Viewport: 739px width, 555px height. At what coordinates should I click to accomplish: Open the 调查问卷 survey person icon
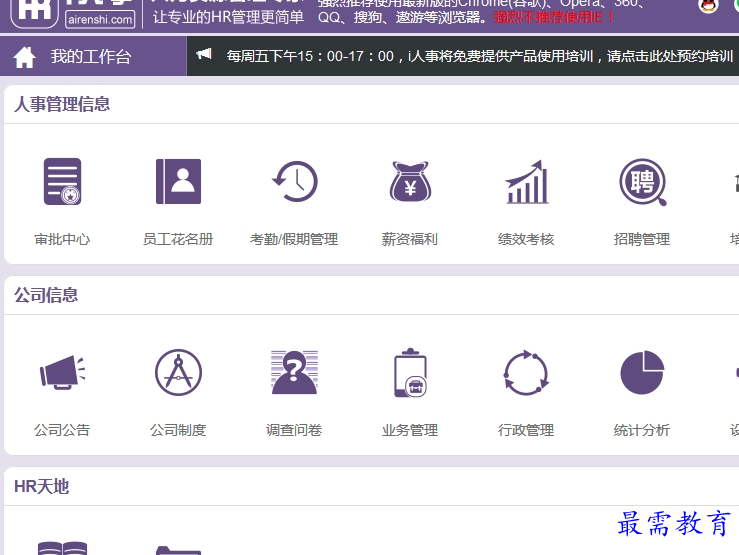pos(295,372)
